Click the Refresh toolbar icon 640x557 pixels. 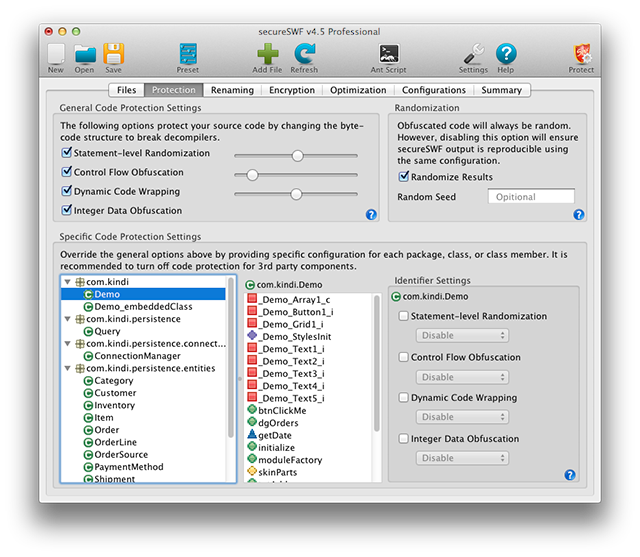304,54
